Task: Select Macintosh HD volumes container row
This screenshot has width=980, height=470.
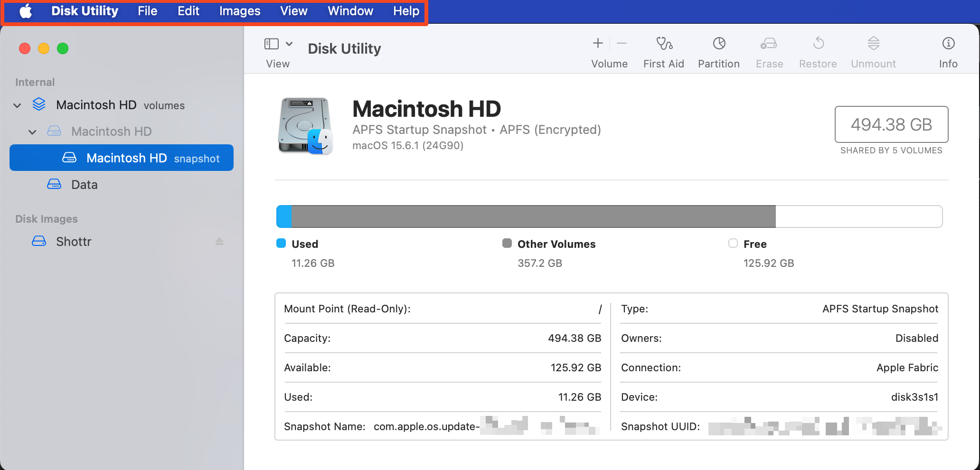Action: click(x=122, y=105)
